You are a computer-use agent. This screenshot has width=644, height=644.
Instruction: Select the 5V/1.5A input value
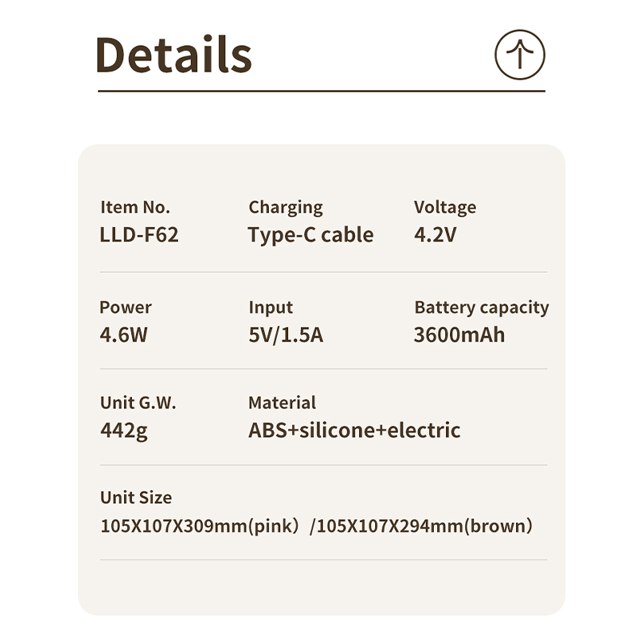pyautogui.click(x=285, y=335)
